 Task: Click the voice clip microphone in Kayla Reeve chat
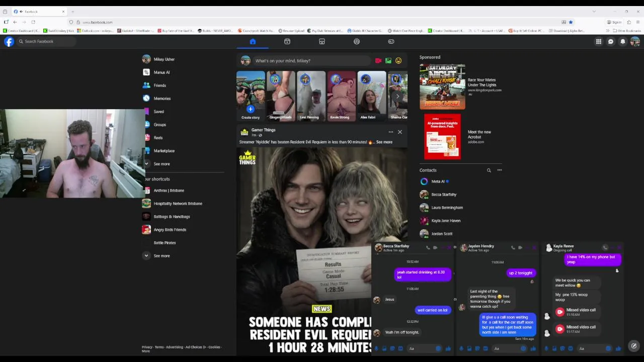(546, 348)
